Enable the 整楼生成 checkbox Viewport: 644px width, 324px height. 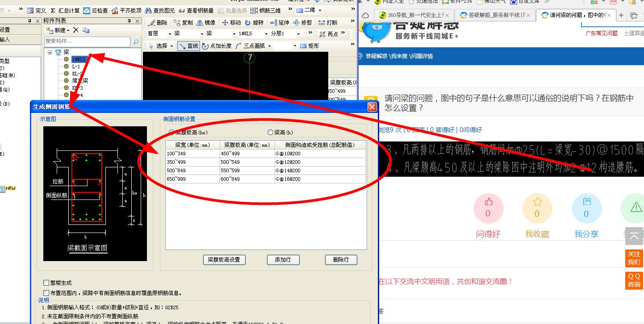[x=46, y=283]
